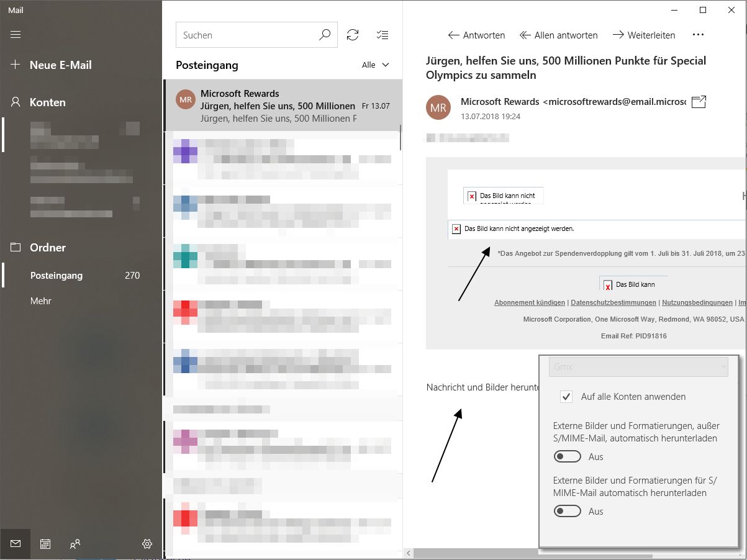Image resolution: width=747 pixels, height=560 pixels.
Task: Switch to Mail view icon
Action: tap(16, 544)
